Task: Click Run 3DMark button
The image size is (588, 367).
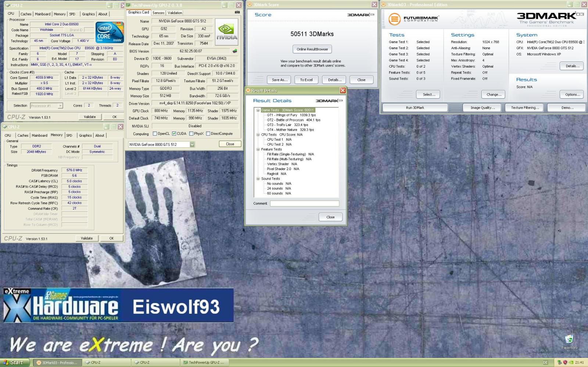Action: pyautogui.click(x=415, y=108)
